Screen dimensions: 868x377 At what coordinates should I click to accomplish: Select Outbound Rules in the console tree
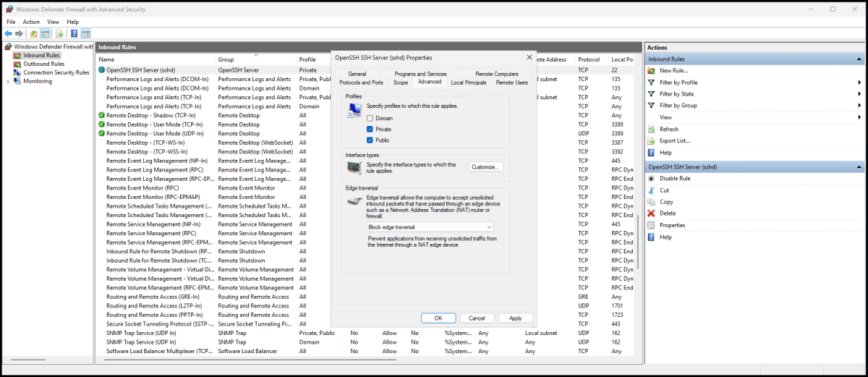(43, 64)
